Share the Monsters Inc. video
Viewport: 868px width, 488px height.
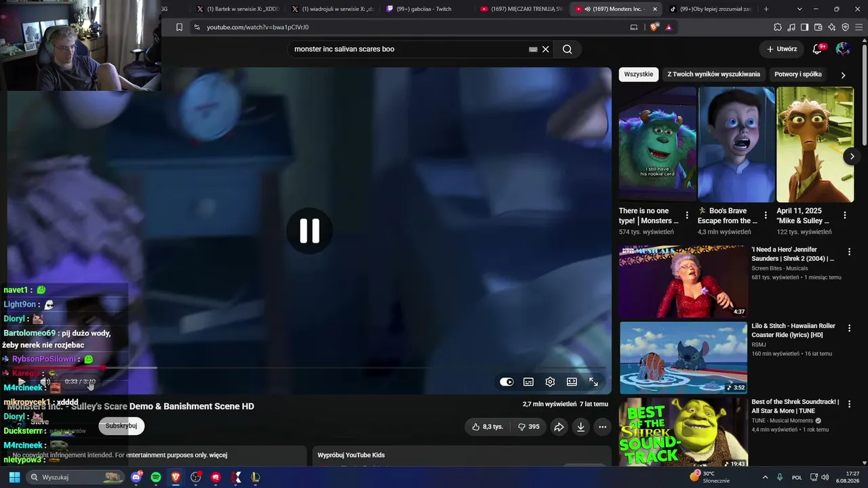click(x=559, y=426)
